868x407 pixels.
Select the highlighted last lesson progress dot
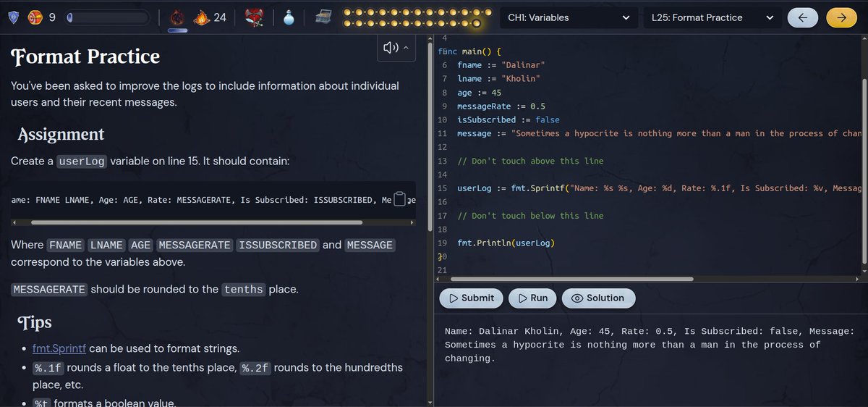click(x=476, y=24)
